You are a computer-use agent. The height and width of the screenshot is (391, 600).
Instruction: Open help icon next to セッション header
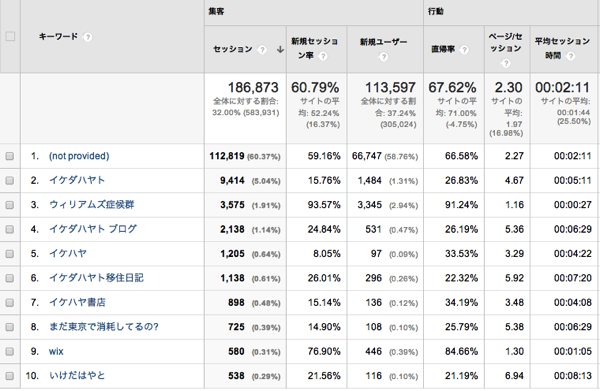click(x=262, y=50)
